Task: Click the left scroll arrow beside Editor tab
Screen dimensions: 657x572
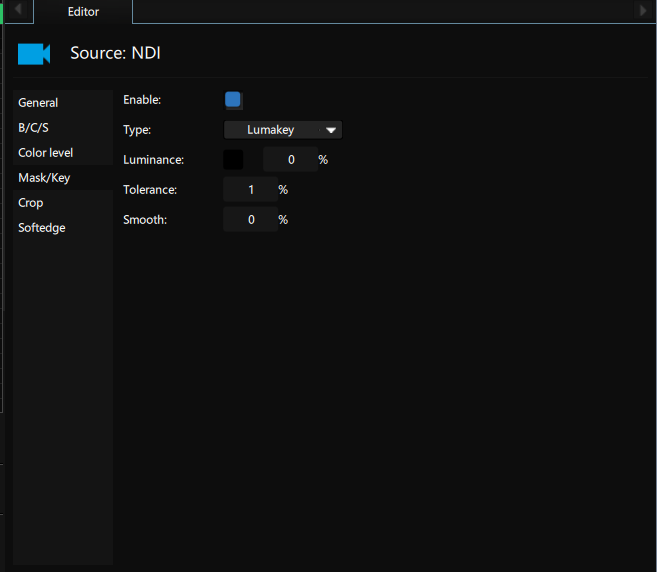Action: tap(17, 10)
